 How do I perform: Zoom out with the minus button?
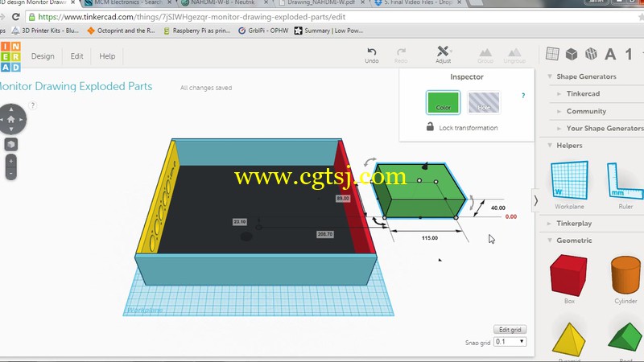[11, 173]
